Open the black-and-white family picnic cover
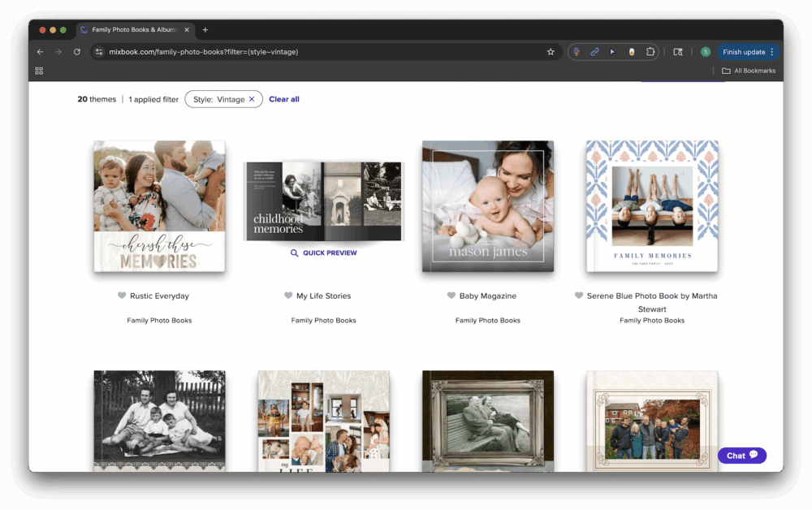This screenshot has height=510, width=812. point(159,421)
